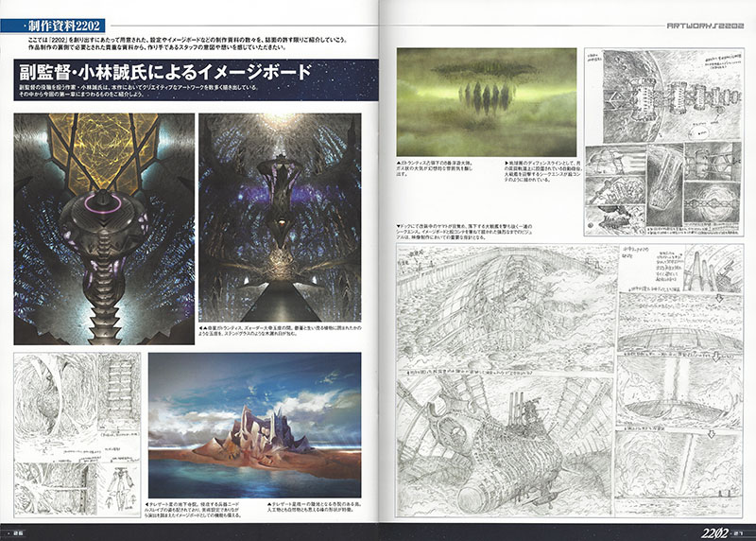
Task: Open the purple-lit throne hall artwork
Action: 280,218
